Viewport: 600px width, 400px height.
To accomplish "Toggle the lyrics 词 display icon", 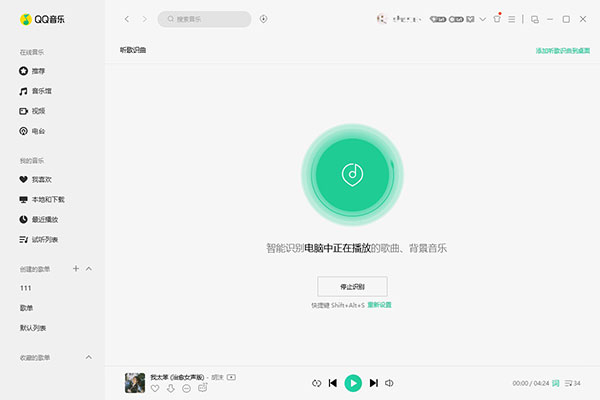I will click(556, 383).
